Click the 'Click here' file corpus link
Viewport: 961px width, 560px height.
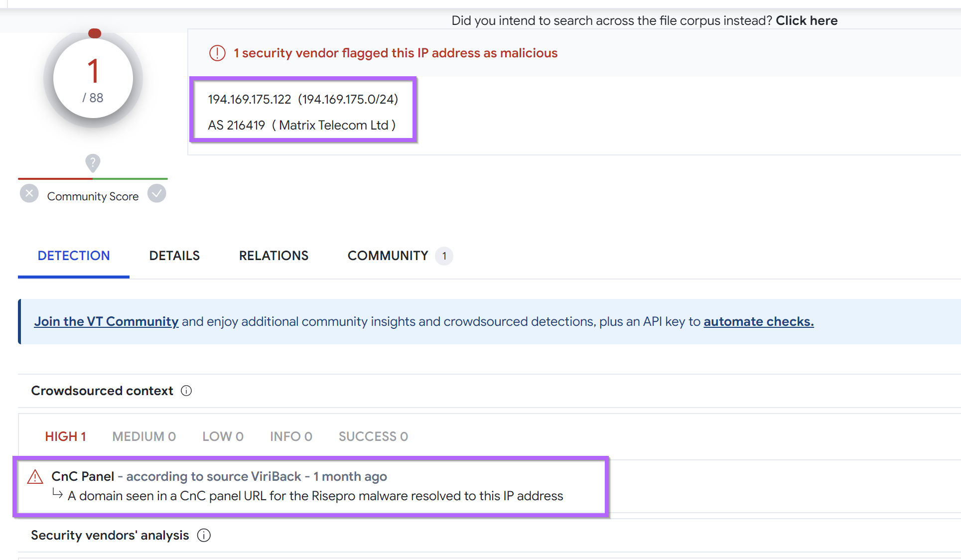click(x=806, y=20)
